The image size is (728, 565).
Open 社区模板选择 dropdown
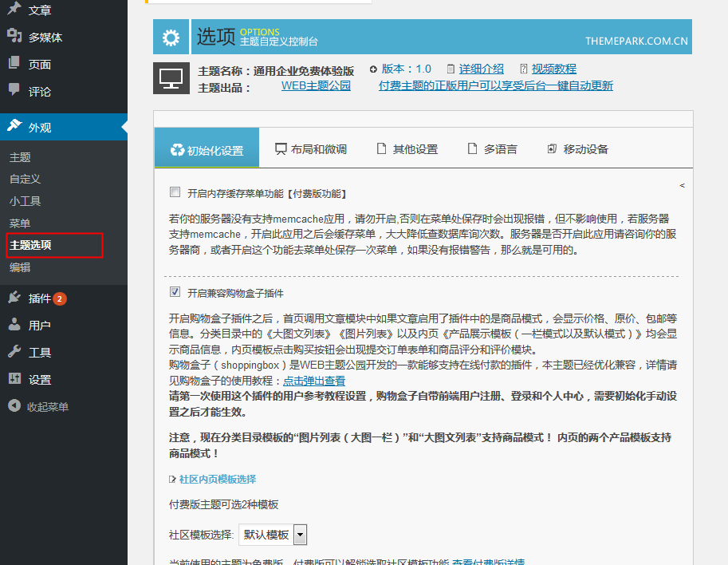(300, 535)
